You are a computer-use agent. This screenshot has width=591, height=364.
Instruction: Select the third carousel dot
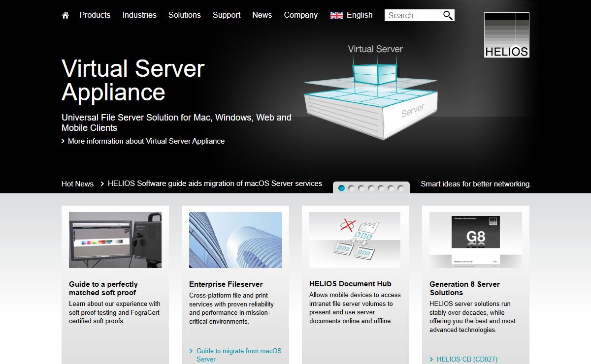pyautogui.click(x=361, y=188)
